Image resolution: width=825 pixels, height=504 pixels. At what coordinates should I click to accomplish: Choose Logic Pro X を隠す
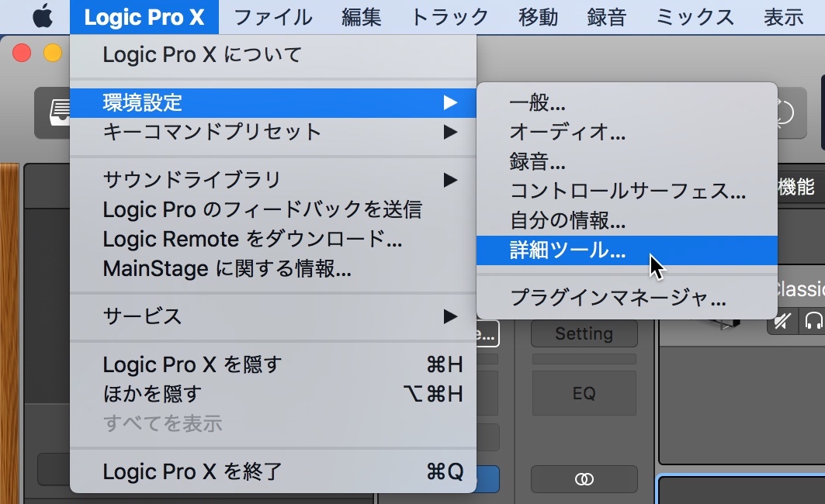pos(273,364)
